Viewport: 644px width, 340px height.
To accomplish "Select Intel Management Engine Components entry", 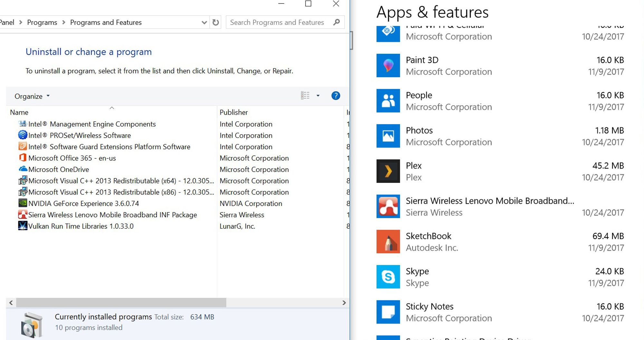I will (92, 124).
